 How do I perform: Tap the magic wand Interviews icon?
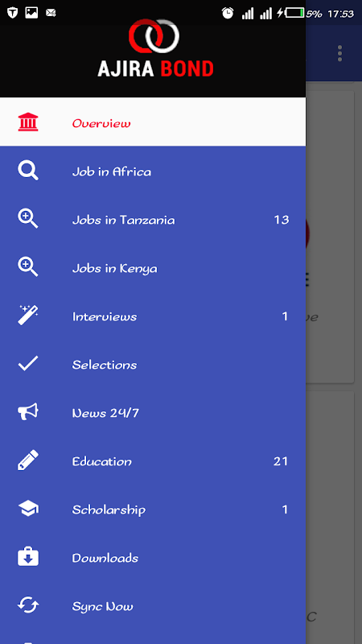pyautogui.click(x=28, y=316)
